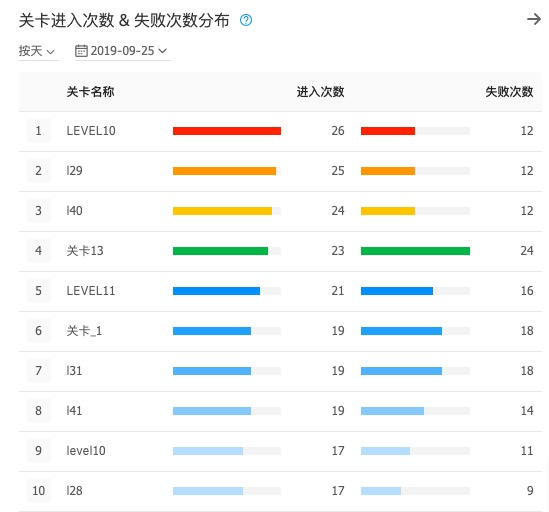This screenshot has width=549, height=512.
Task: Click the 关卡名称 column header
Action: tap(91, 92)
